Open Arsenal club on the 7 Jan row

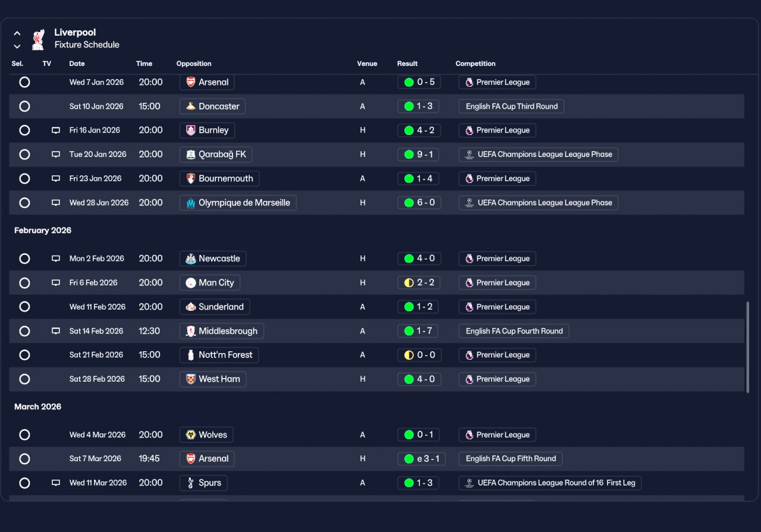tap(207, 82)
